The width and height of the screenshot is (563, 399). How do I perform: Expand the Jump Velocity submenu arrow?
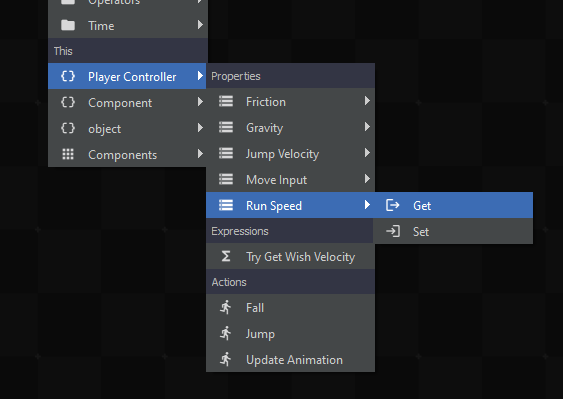[367, 153]
